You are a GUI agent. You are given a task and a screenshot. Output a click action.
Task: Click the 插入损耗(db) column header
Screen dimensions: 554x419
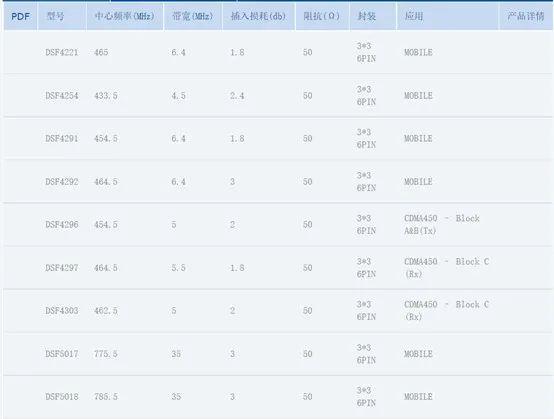click(259, 16)
